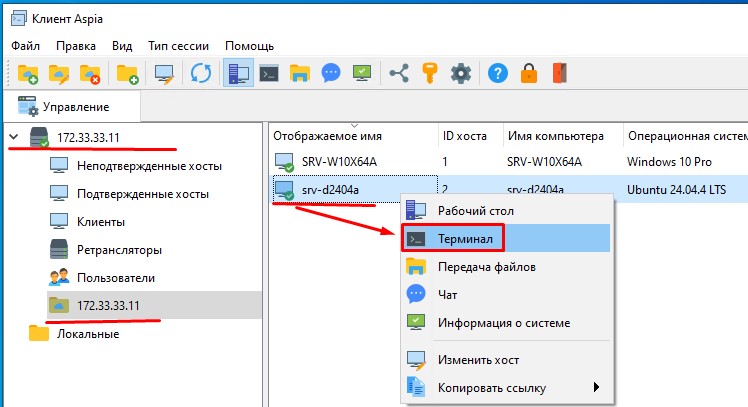This screenshot has height=407, width=748.
Task: Sort by the Имя компьютера column header
Action: click(563, 136)
